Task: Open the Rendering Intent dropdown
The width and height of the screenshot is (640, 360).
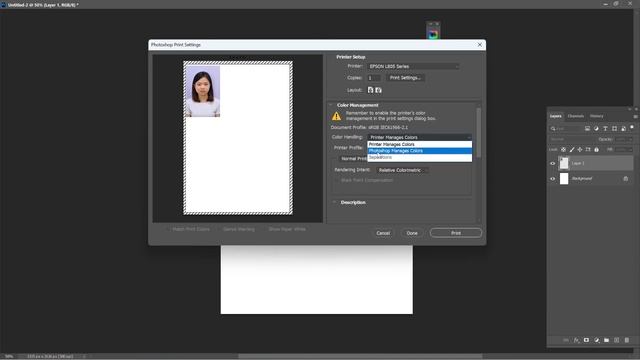Action: [x=402, y=170]
